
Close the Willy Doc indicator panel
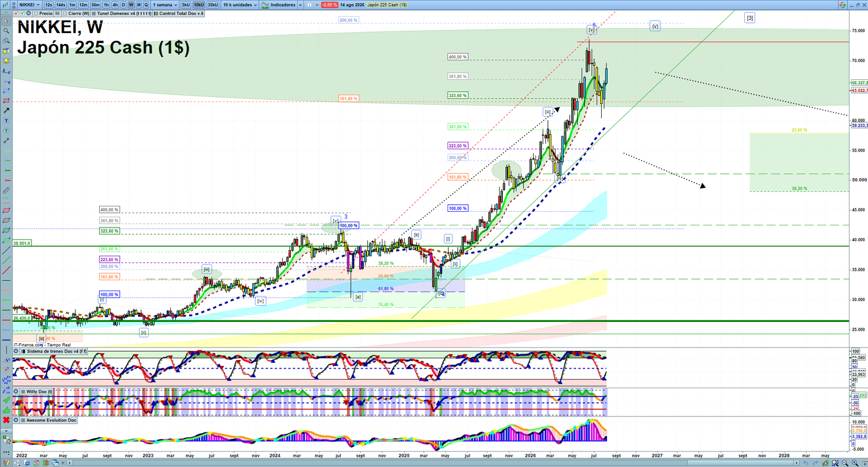[16, 392]
